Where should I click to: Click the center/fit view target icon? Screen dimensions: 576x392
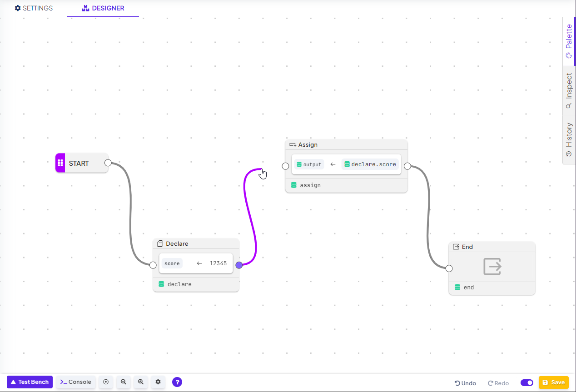point(106,382)
